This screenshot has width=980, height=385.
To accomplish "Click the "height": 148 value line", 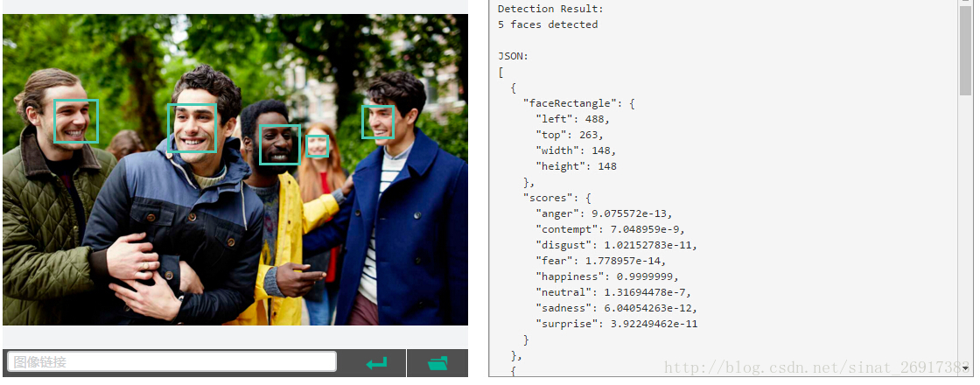I will [576, 166].
